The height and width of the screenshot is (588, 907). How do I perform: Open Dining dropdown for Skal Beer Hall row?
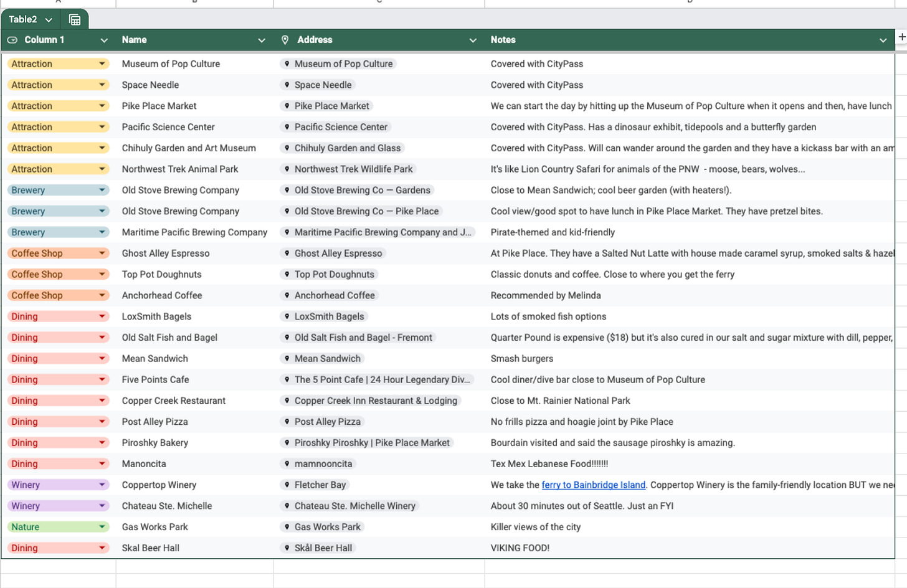102,548
